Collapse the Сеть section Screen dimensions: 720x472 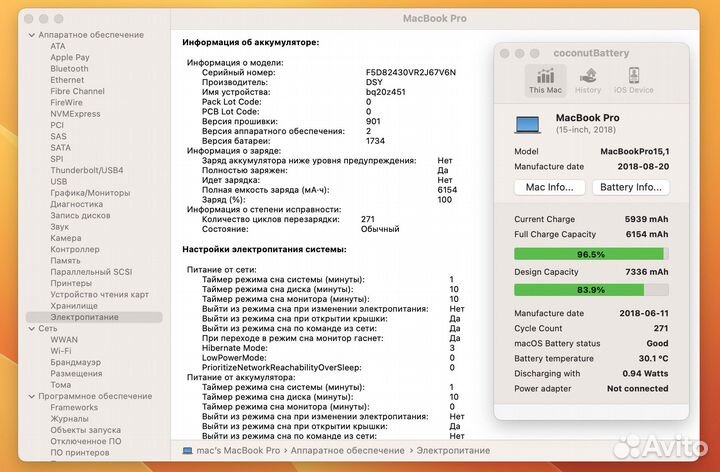(32, 329)
